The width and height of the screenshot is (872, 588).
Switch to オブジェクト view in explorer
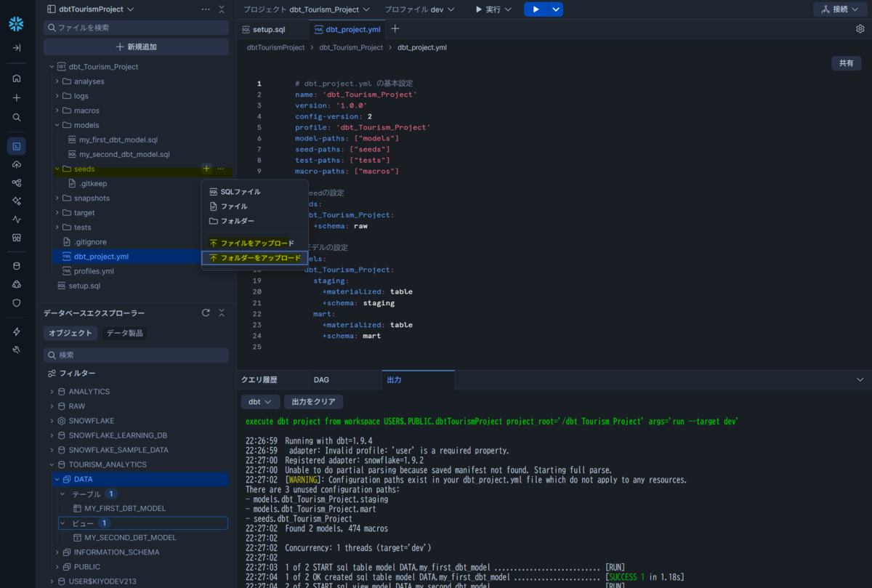pyautogui.click(x=70, y=333)
